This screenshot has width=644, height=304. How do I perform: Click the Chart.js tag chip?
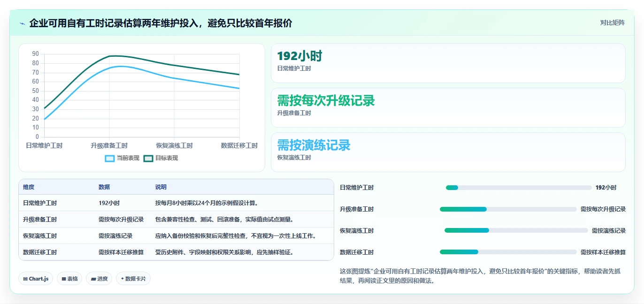(36, 279)
